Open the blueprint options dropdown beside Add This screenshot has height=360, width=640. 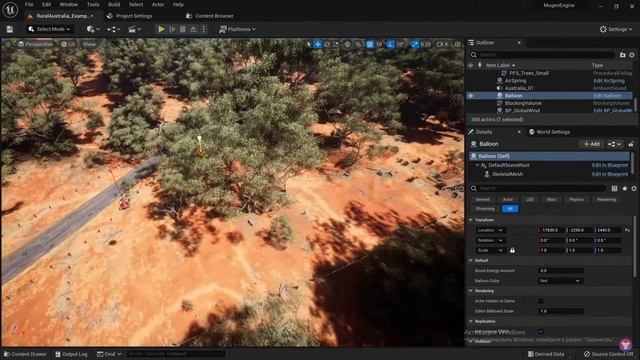tap(614, 144)
